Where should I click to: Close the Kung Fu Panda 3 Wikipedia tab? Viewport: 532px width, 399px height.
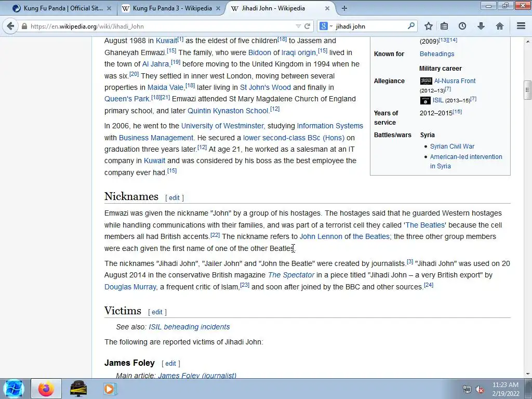pyautogui.click(x=218, y=8)
